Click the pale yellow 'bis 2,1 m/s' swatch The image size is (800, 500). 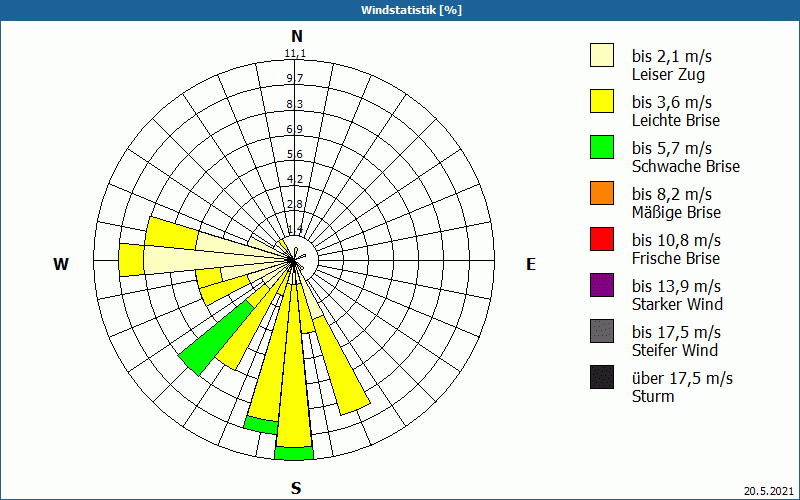click(x=602, y=55)
